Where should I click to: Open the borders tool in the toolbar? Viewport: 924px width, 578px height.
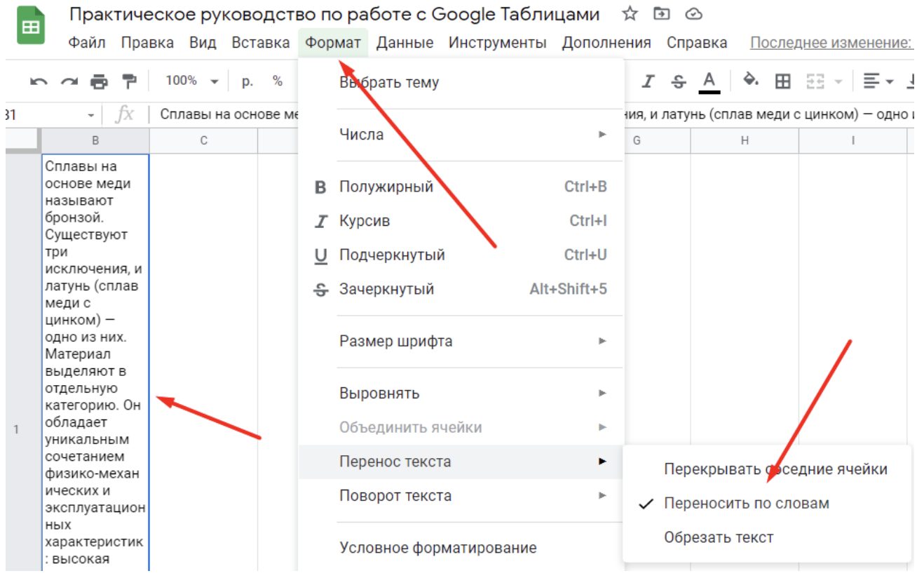(x=782, y=81)
